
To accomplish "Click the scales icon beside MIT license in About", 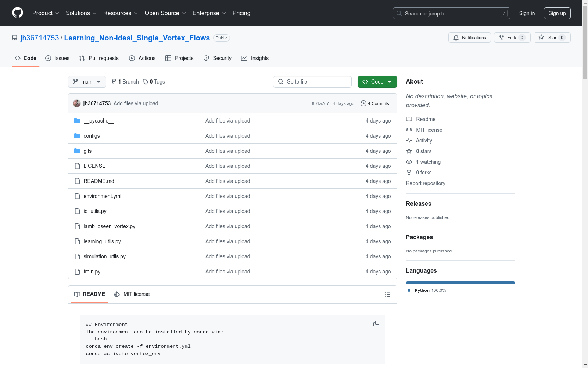I will click(409, 130).
